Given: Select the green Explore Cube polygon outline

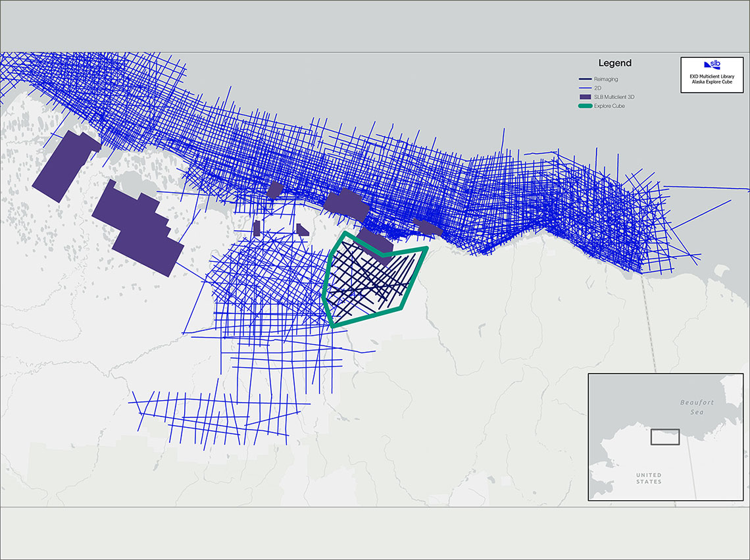Looking at the screenshot, I should pos(376,280).
